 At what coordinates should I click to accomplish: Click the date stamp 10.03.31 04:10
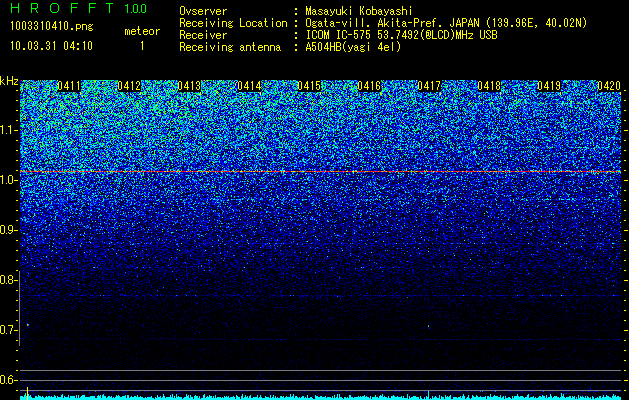coord(51,46)
